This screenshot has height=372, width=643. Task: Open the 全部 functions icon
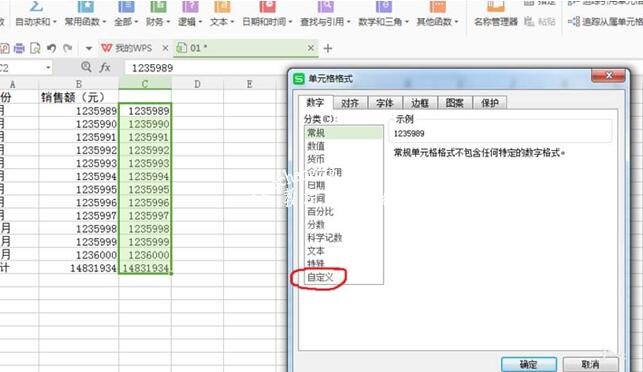(126, 6)
